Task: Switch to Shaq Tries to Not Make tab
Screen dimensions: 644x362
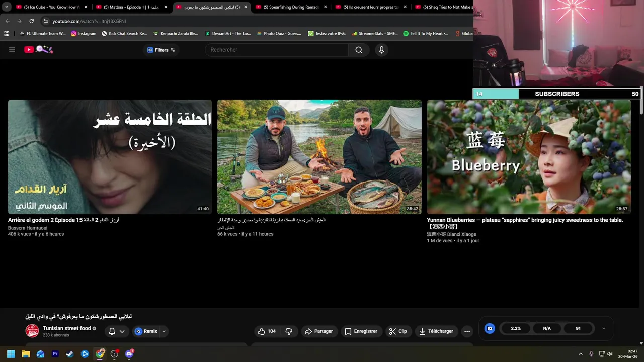Action: pyautogui.click(x=444, y=7)
